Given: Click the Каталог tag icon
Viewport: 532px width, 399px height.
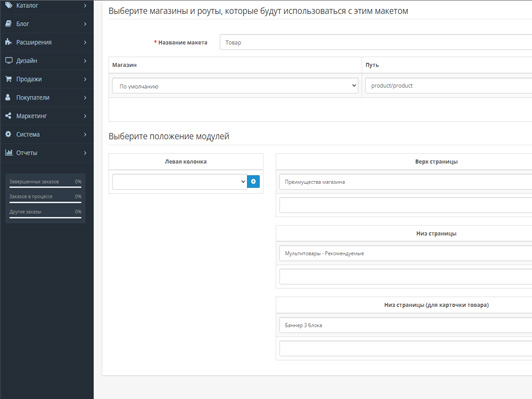Looking at the screenshot, I should point(8,5).
